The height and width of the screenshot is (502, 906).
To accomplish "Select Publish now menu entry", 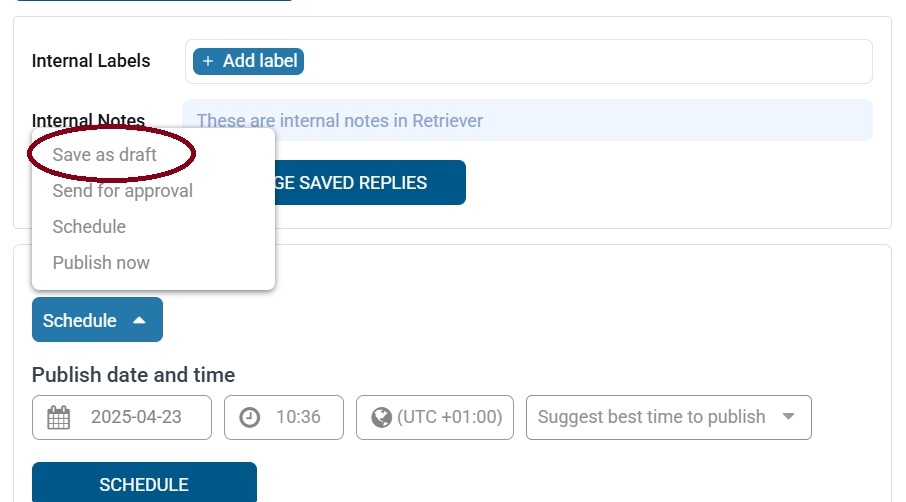I will (101, 262).
